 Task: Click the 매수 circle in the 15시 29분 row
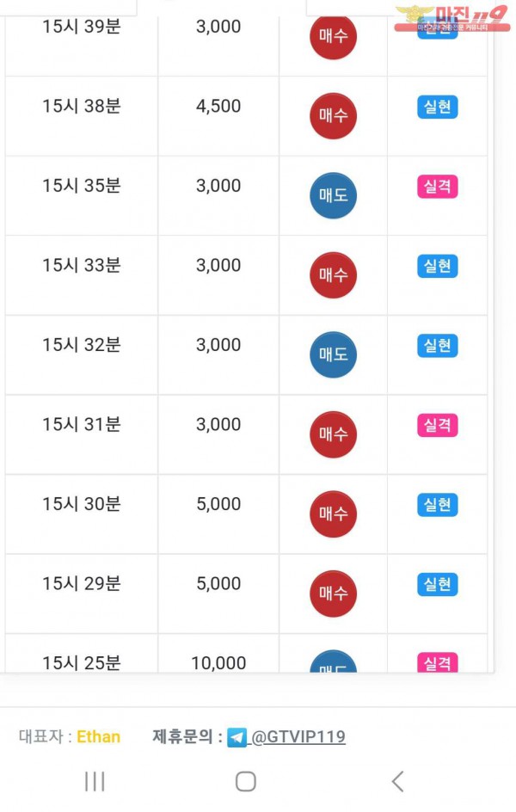(333, 594)
